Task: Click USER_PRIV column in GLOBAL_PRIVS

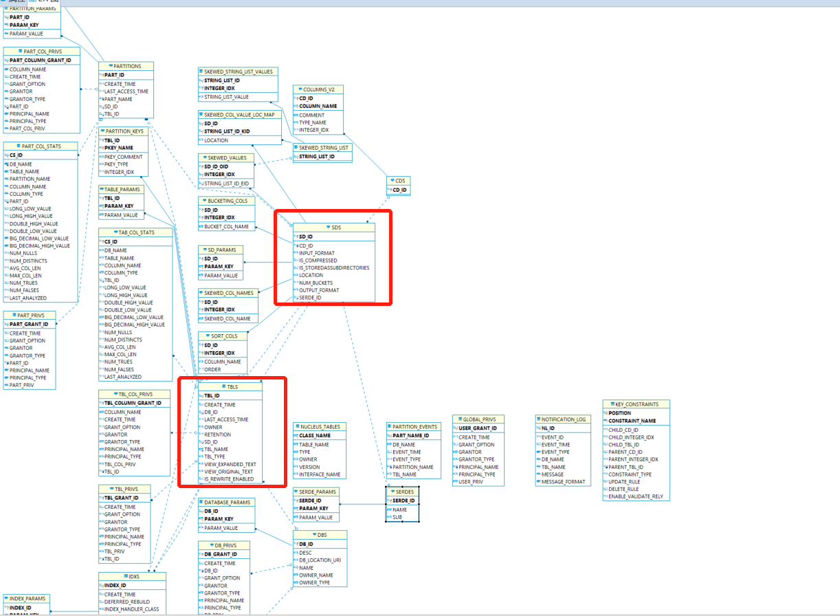Action: 471,482
